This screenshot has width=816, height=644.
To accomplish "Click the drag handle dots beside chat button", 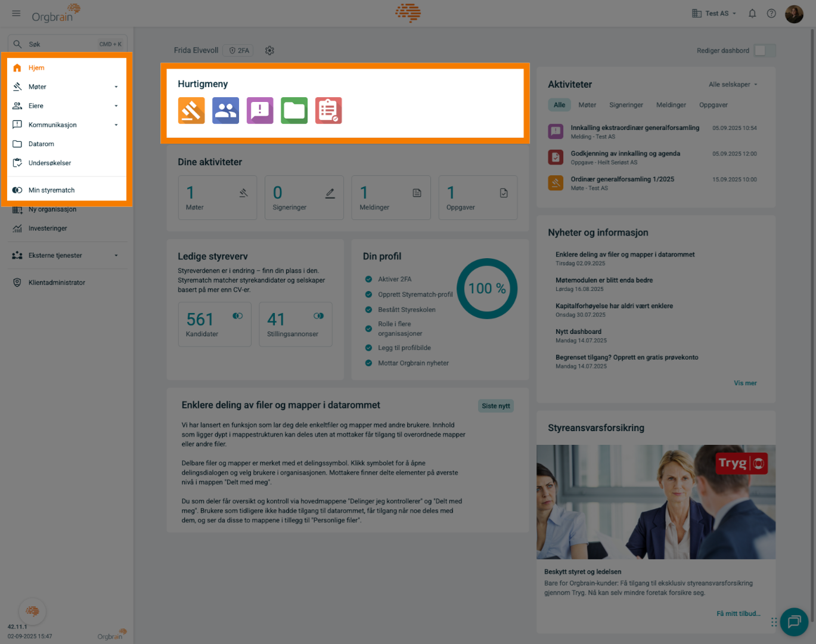I will (774, 622).
